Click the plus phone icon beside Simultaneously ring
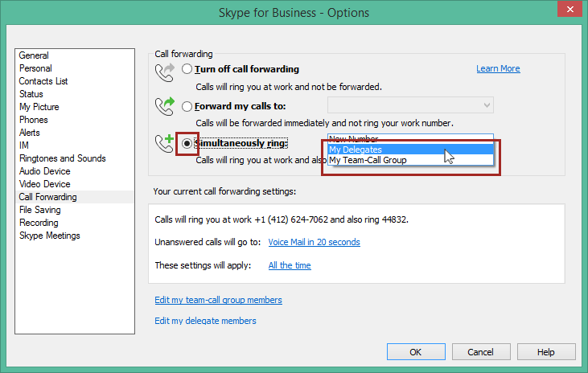 pos(165,143)
